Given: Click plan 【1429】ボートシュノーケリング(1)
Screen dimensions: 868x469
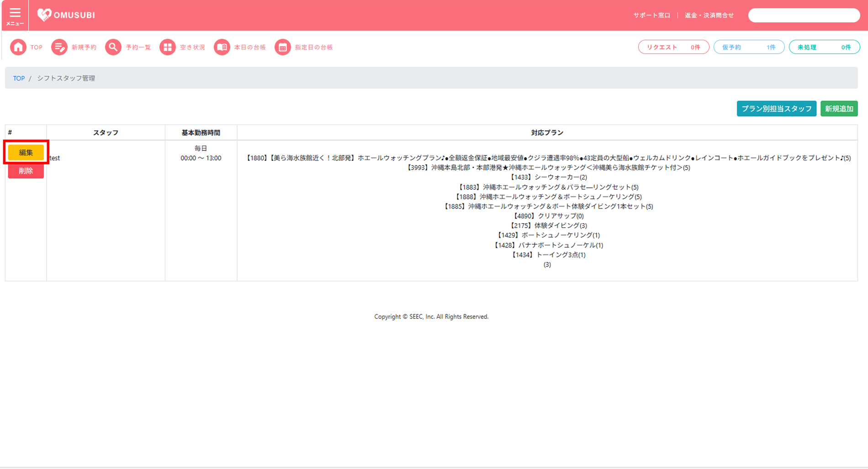Looking at the screenshot, I should [x=547, y=235].
